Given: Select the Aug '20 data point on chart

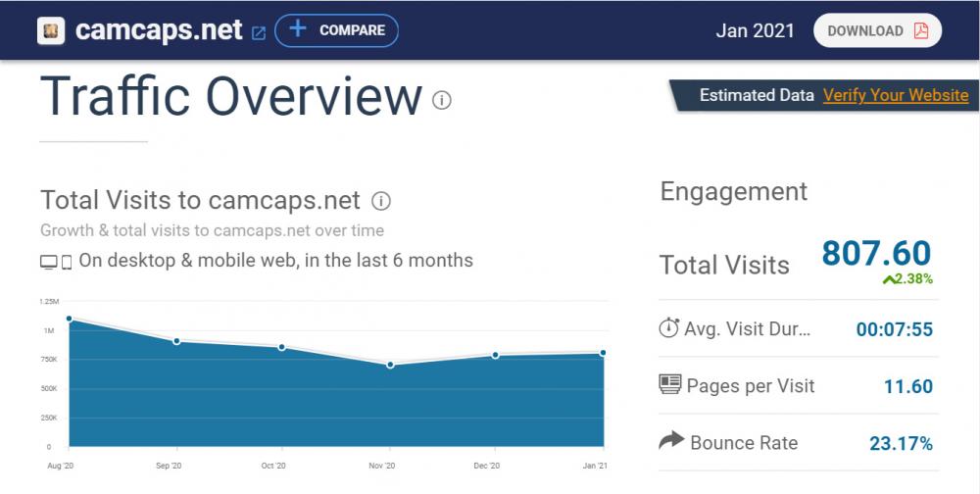Looking at the screenshot, I should click(69, 319).
